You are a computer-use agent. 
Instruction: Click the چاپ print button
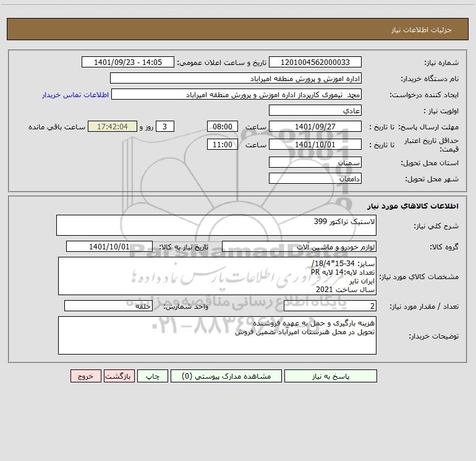[153, 376]
